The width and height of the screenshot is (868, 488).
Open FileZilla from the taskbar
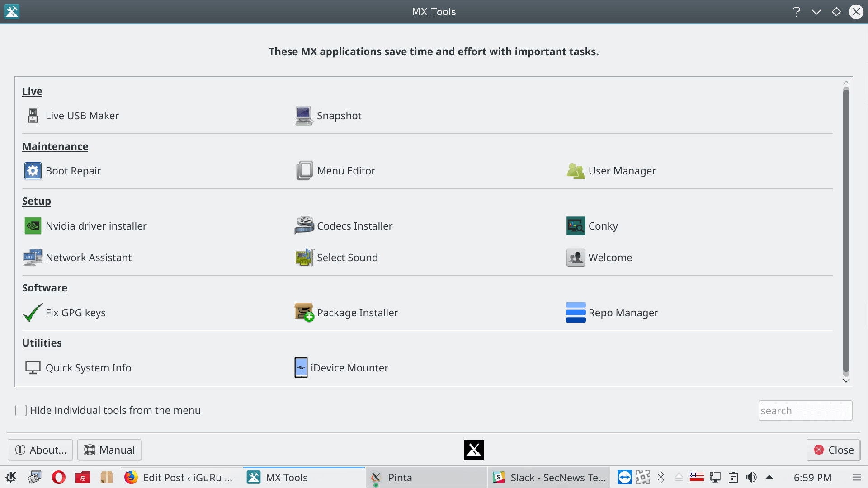[83, 477]
